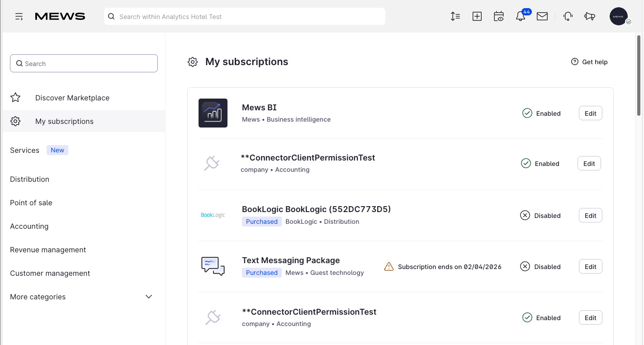Image resolution: width=644 pixels, height=345 pixels.
Task: Click the Disabled X icon for BookLogic
Action: point(525,215)
